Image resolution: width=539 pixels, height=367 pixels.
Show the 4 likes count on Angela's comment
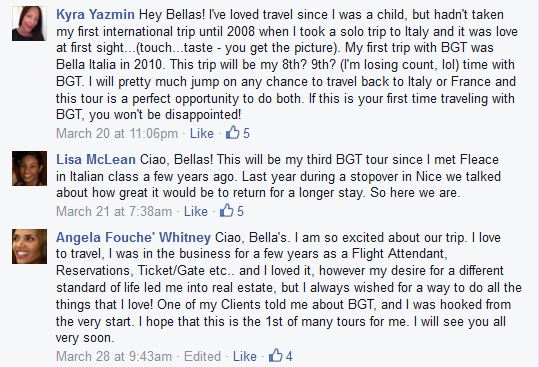point(289,356)
